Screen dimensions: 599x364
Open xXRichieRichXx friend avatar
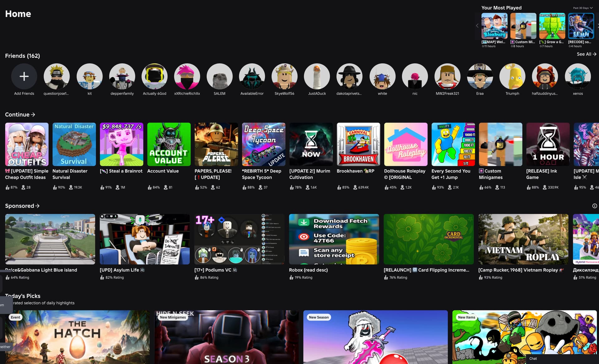[x=187, y=76]
